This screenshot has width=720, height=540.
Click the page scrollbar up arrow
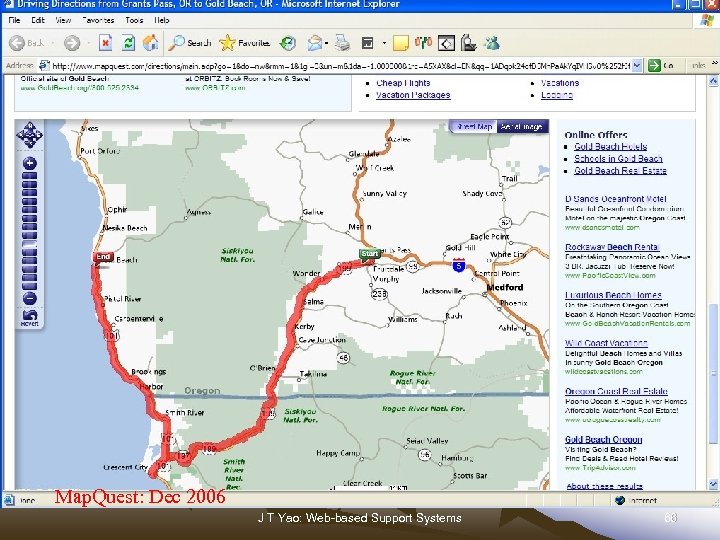click(x=713, y=81)
